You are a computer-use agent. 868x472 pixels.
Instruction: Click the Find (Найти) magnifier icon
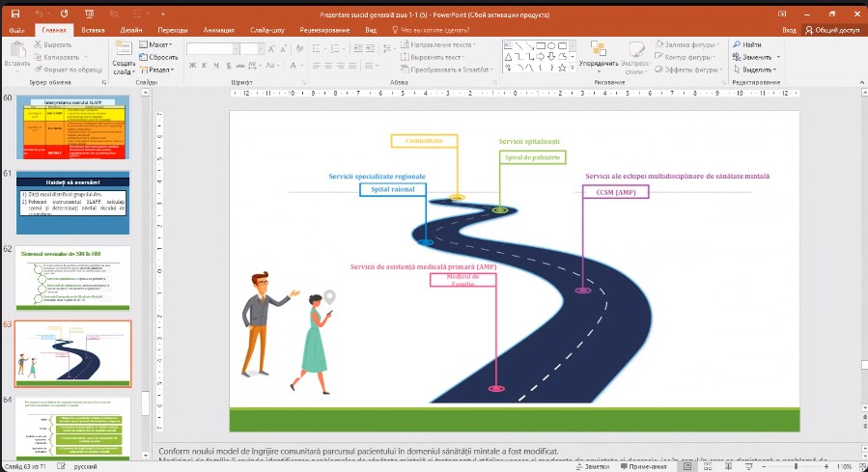click(736, 44)
